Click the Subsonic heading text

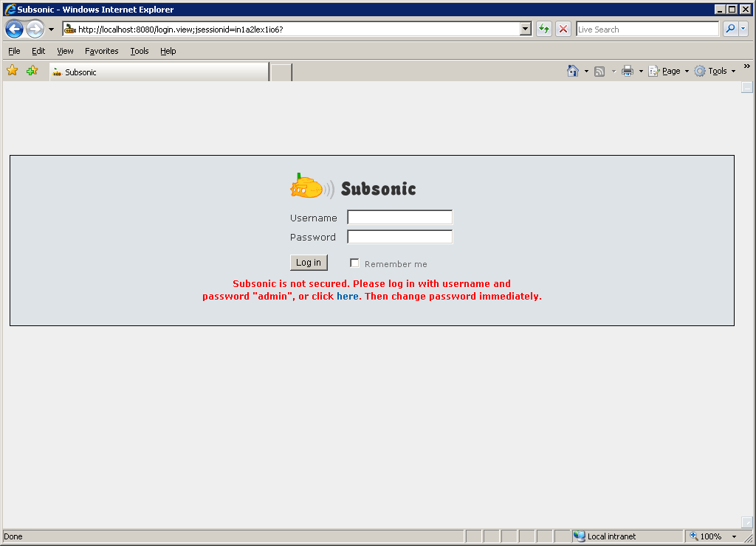tap(379, 189)
